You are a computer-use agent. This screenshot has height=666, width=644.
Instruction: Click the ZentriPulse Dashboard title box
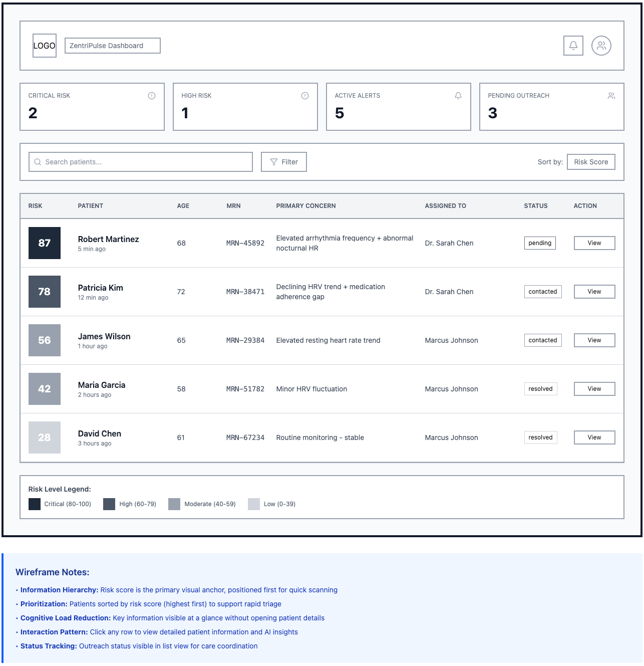113,46
